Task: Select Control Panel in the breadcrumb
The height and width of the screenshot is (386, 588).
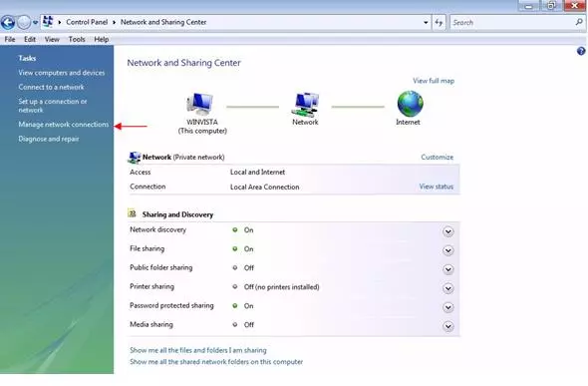Action: pyautogui.click(x=87, y=22)
